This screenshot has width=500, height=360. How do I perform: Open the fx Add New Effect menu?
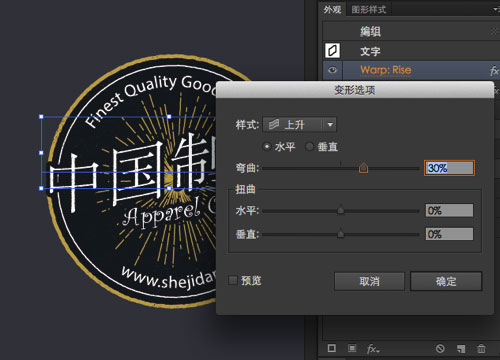click(373, 349)
